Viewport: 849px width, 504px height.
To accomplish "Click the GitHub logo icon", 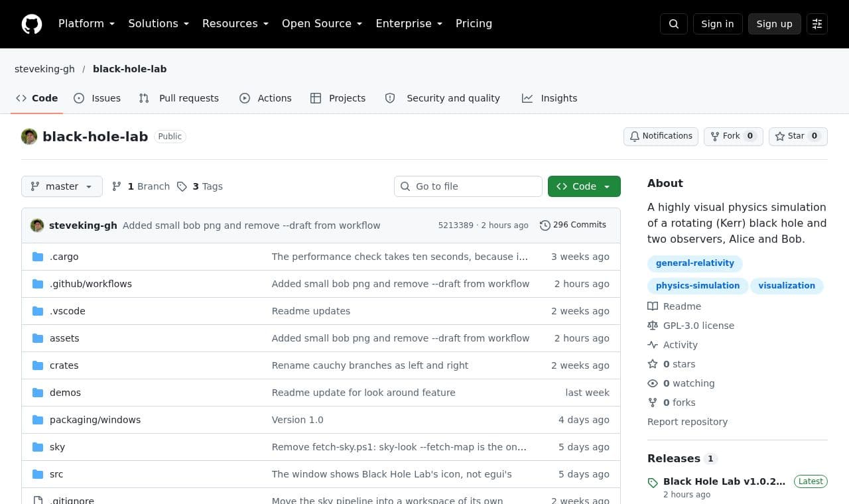I will pos(32,24).
